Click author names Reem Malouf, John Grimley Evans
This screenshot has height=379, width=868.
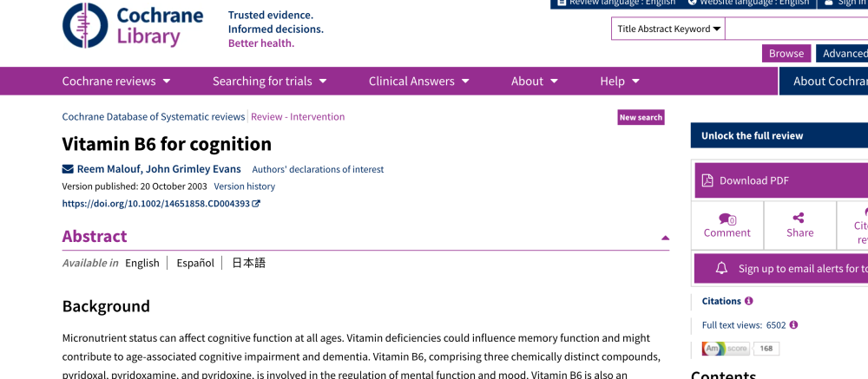[x=159, y=169]
